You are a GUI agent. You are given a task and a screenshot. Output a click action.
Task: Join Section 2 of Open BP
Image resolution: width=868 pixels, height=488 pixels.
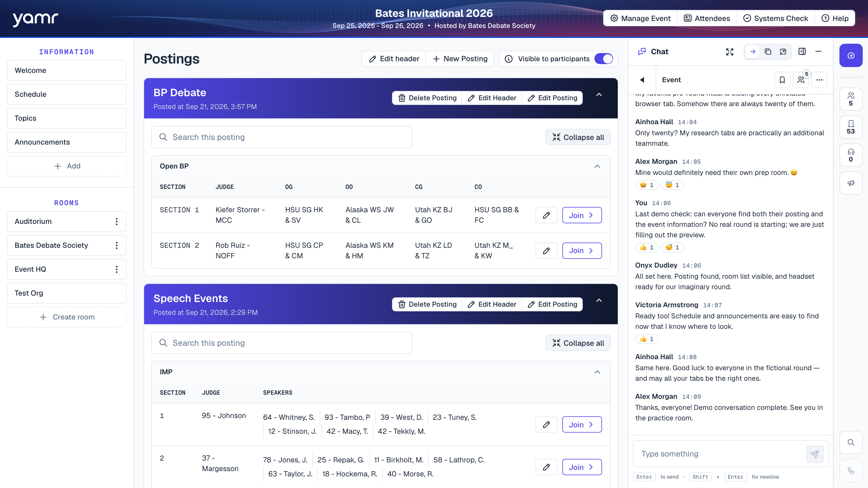coord(582,251)
